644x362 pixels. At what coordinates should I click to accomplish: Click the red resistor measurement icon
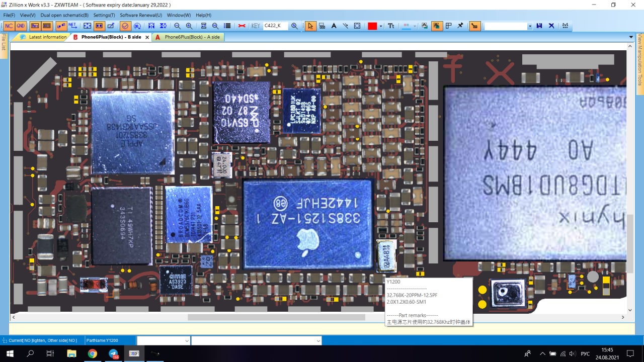point(242,26)
